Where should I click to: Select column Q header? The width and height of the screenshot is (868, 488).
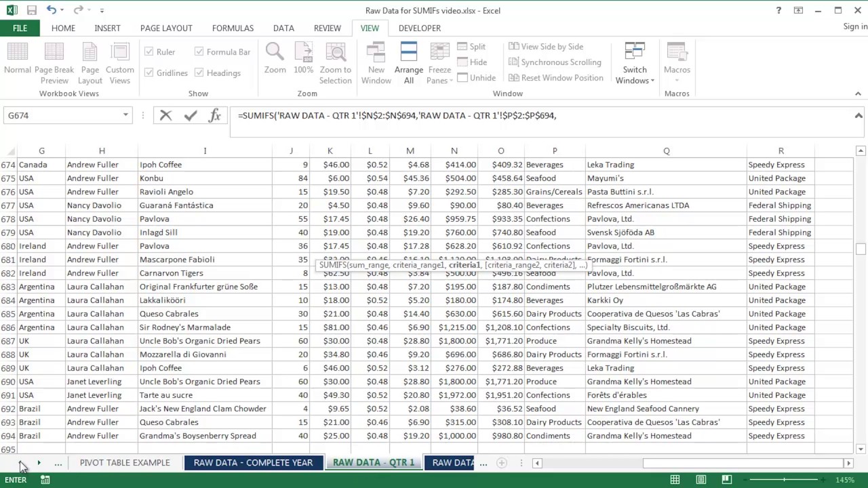coord(666,150)
